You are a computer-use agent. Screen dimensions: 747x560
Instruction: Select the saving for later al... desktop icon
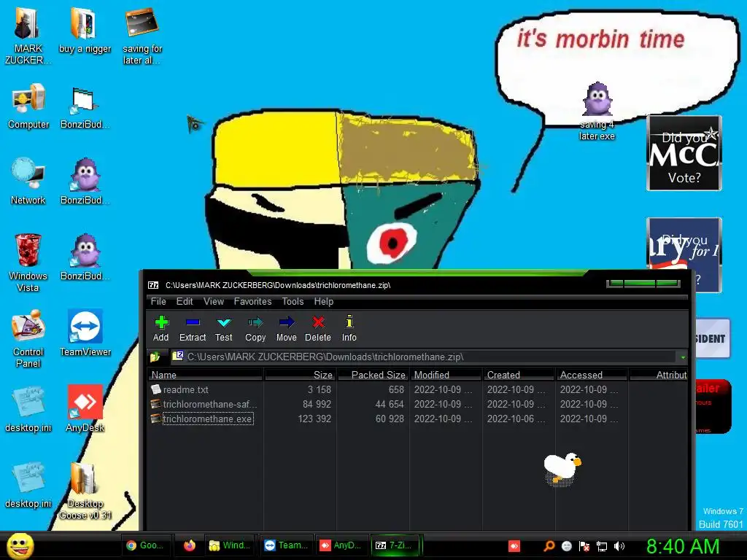click(142, 36)
